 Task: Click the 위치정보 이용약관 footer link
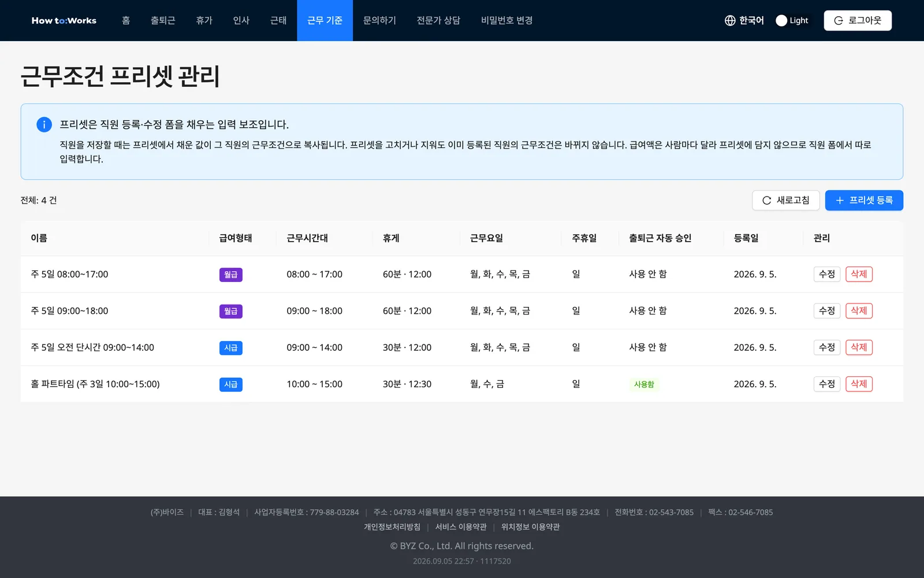click(x=530, y=527)
